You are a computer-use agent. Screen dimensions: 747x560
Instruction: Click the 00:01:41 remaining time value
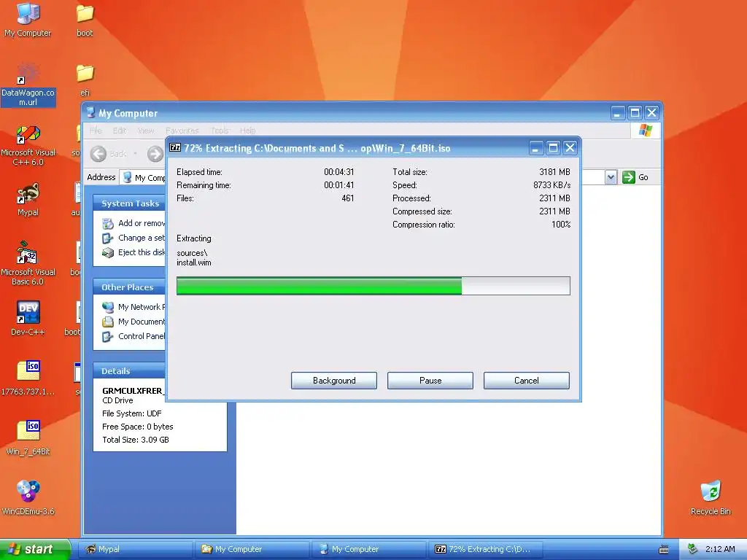(x=338, y=185)
